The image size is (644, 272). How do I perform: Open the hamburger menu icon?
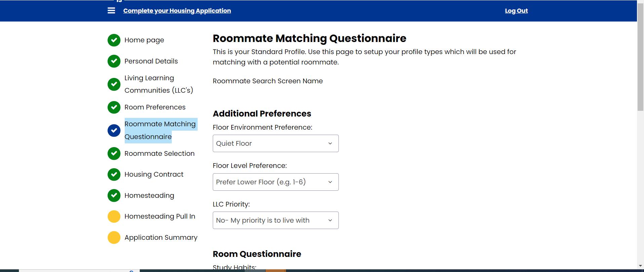(111, 11)
